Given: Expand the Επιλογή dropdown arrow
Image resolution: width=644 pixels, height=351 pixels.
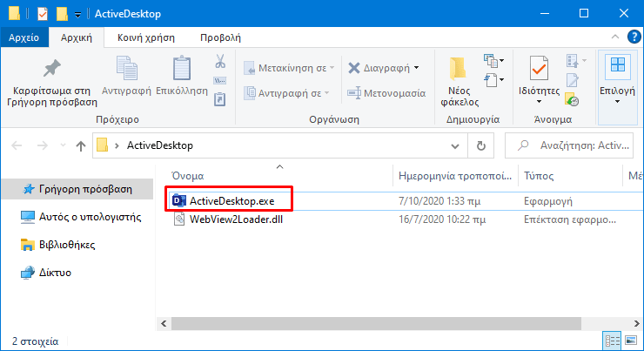Looking at the screenshot, I should (x=617, y=102).
